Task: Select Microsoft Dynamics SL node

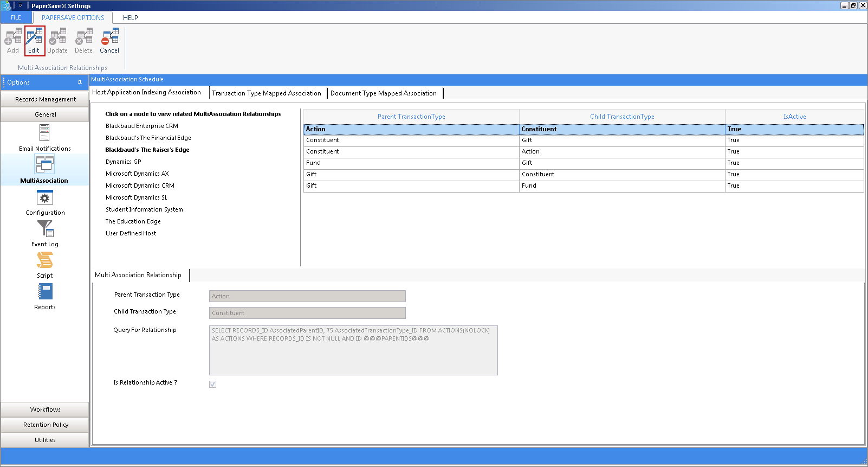Action: coord(137,197)
